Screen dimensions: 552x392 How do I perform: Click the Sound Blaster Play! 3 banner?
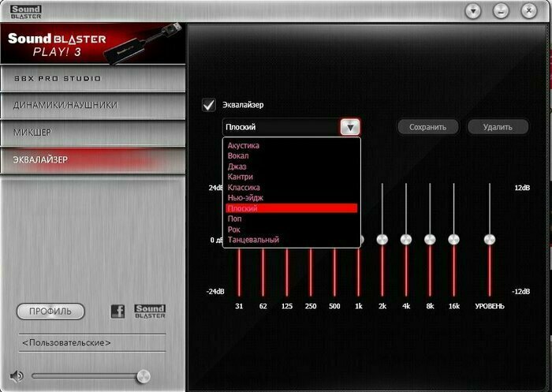click(92, 43)
